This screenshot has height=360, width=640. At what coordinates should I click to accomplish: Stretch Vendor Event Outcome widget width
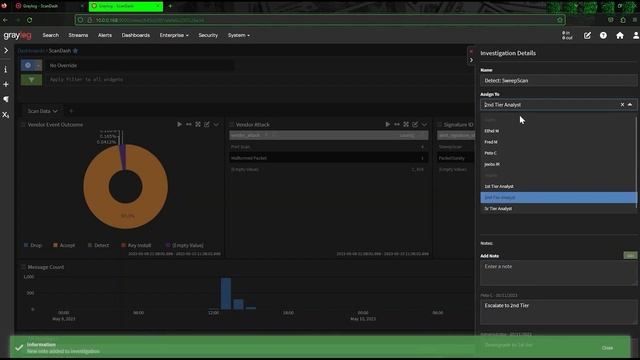[189, 124]
